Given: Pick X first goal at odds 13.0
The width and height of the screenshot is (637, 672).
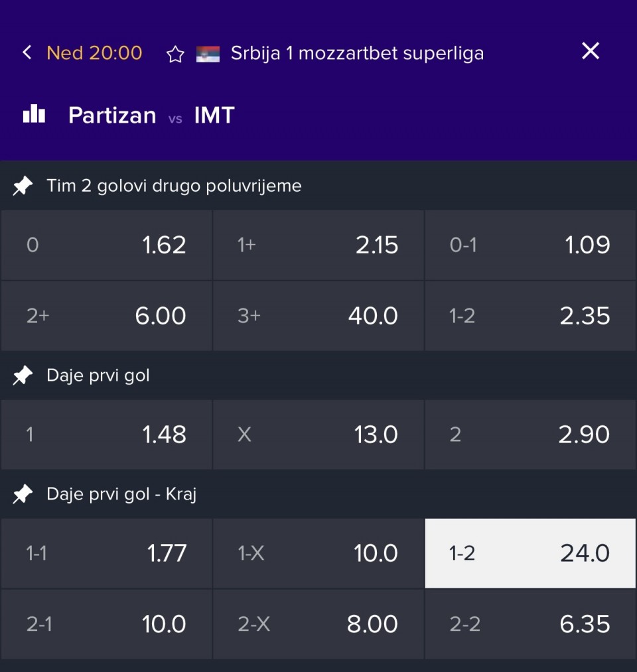Looking at the screenshot, I should point(318,435).
